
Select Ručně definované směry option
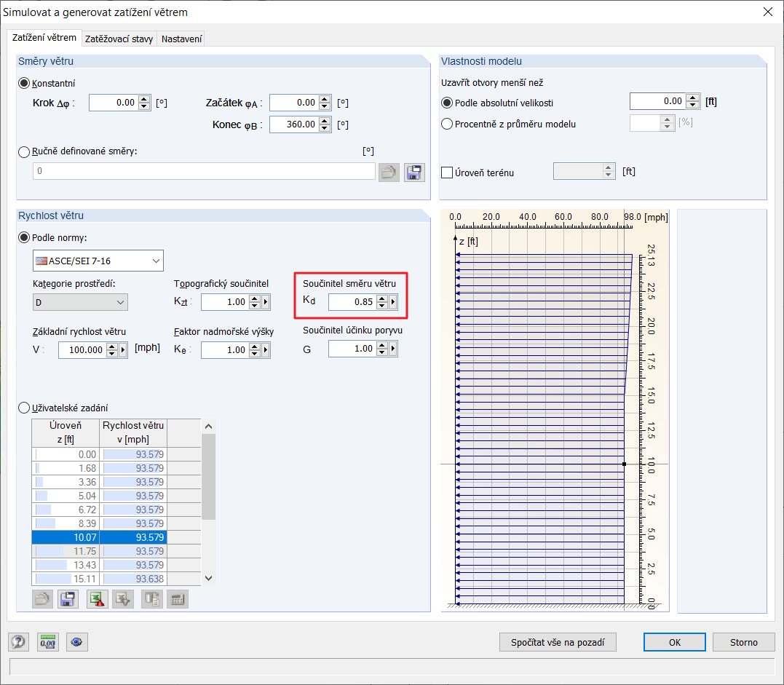pos(24,151)
